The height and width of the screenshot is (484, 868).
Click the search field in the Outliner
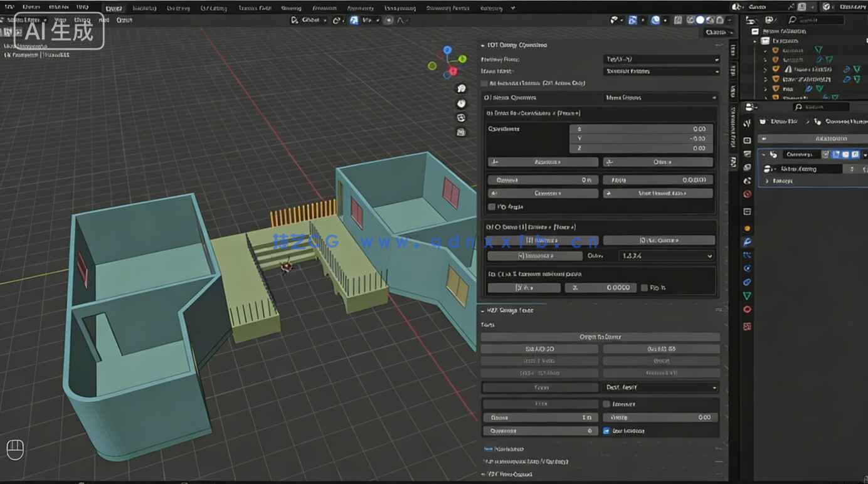point(822,20)
